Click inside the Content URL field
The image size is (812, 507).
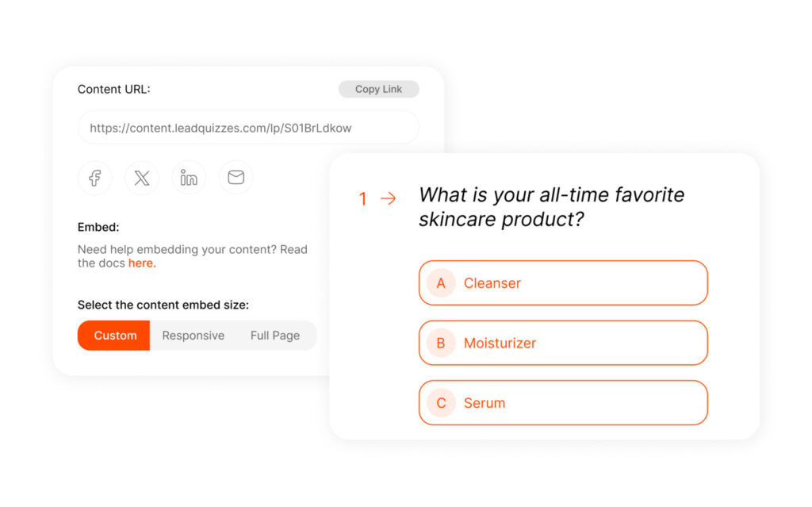point(247,127)
